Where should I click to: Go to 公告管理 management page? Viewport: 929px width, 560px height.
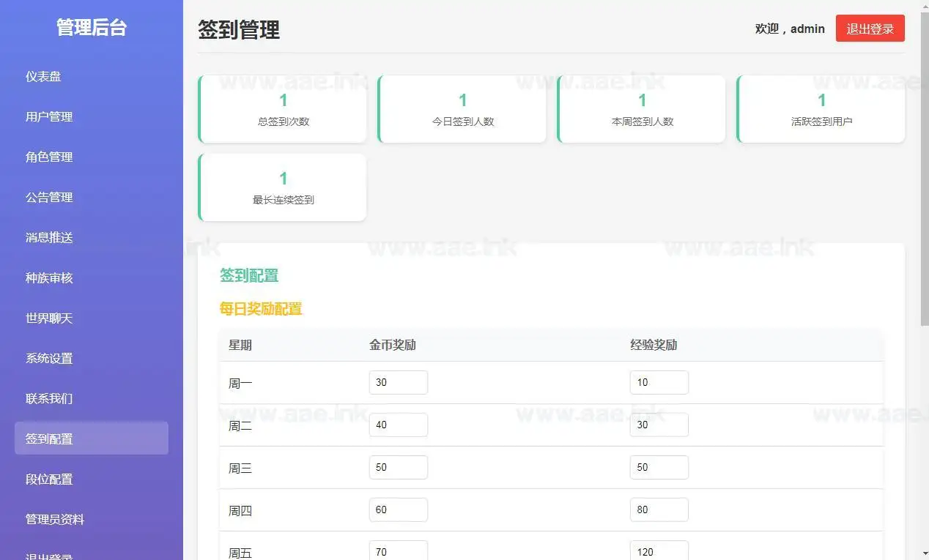coord(48,197)
